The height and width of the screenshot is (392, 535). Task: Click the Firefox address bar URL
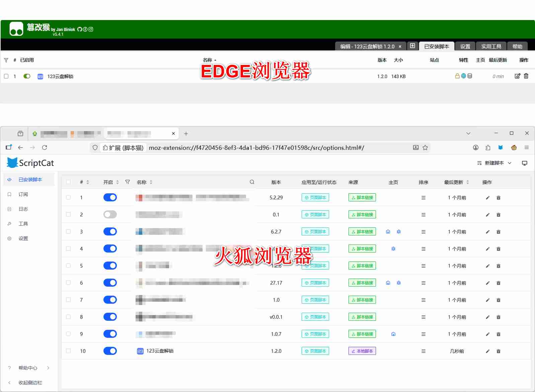tap(256, 148)
